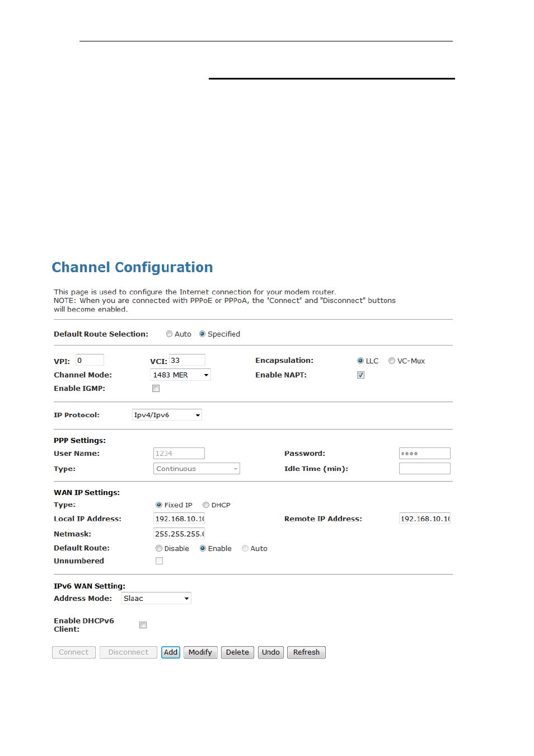Click the VPI input field
534x756 pixels.
pos(90,360)
